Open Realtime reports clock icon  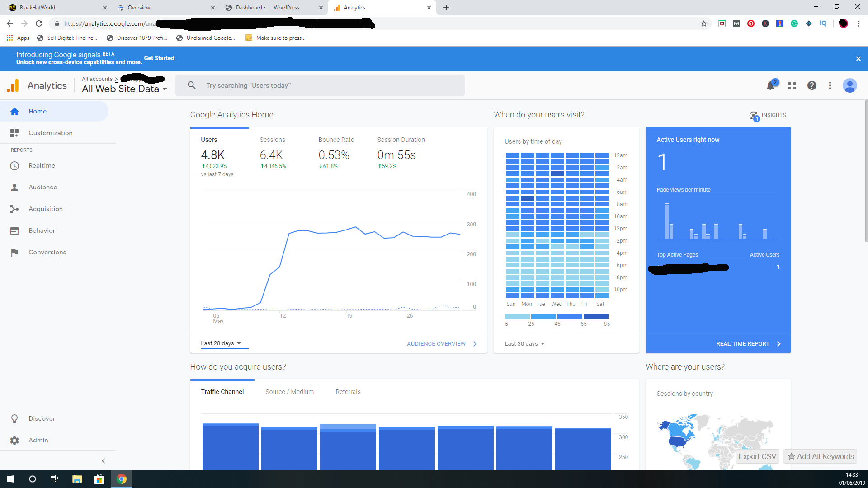(14, 166)
